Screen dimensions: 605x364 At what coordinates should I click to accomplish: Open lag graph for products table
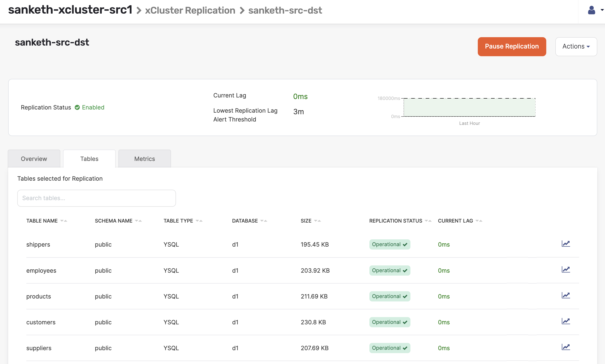click(566, 295)
